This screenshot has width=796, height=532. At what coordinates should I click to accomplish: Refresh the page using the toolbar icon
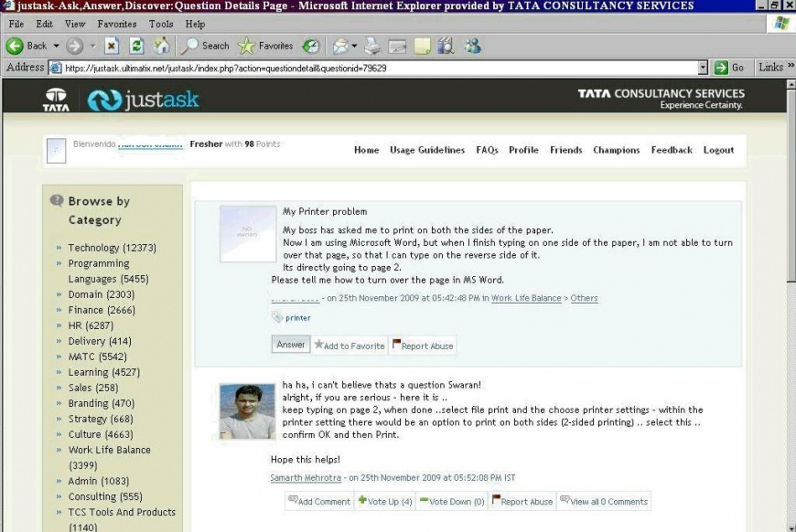pos(136,46)
